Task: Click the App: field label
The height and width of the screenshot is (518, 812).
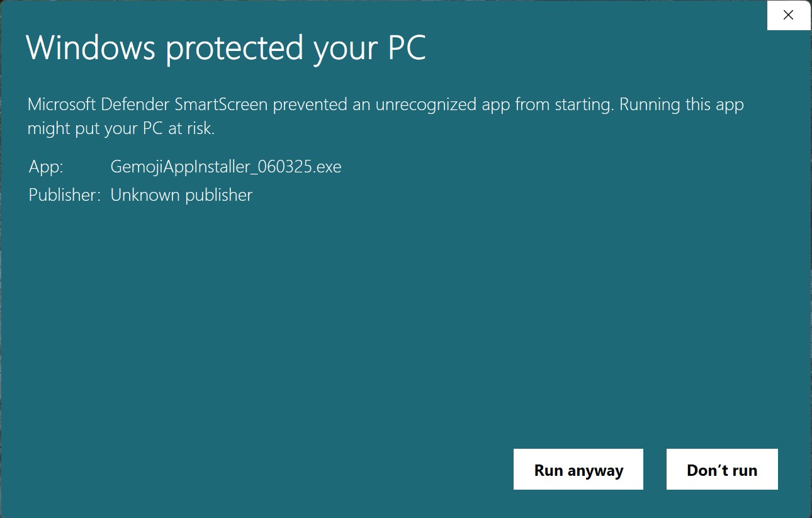Action: point(46,167)
